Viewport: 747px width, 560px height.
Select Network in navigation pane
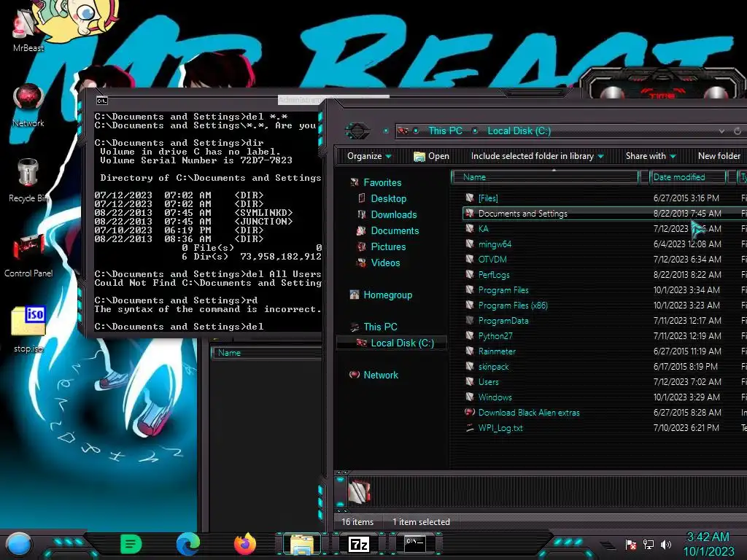click(380, 375)
